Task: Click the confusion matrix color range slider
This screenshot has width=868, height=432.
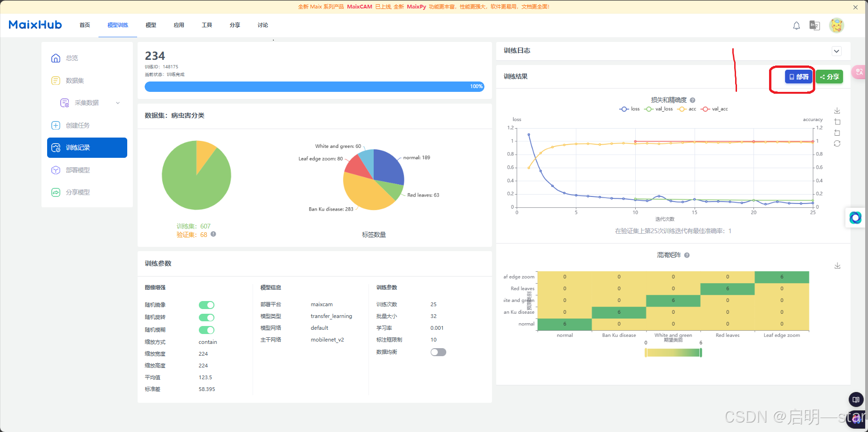Action: [673, 352]
